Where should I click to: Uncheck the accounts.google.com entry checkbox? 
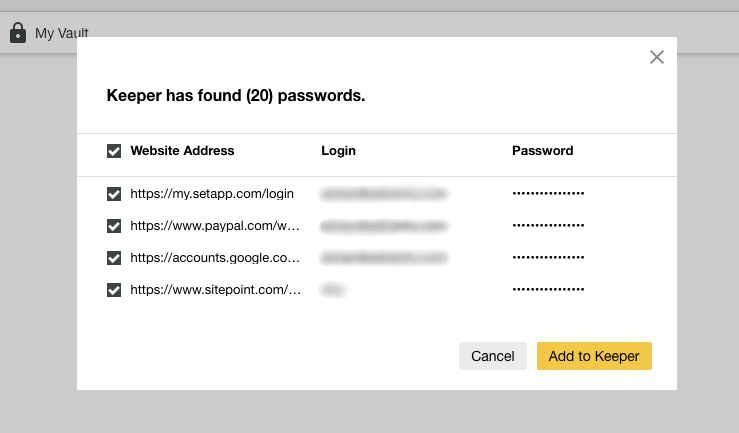114,258
